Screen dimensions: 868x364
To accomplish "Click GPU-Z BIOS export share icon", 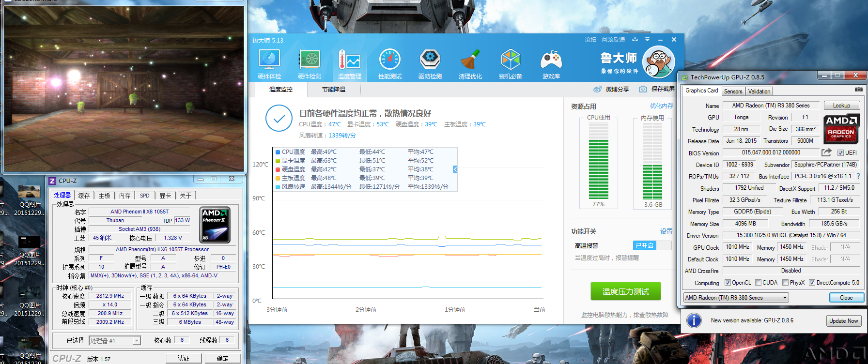I will (826, 152).
